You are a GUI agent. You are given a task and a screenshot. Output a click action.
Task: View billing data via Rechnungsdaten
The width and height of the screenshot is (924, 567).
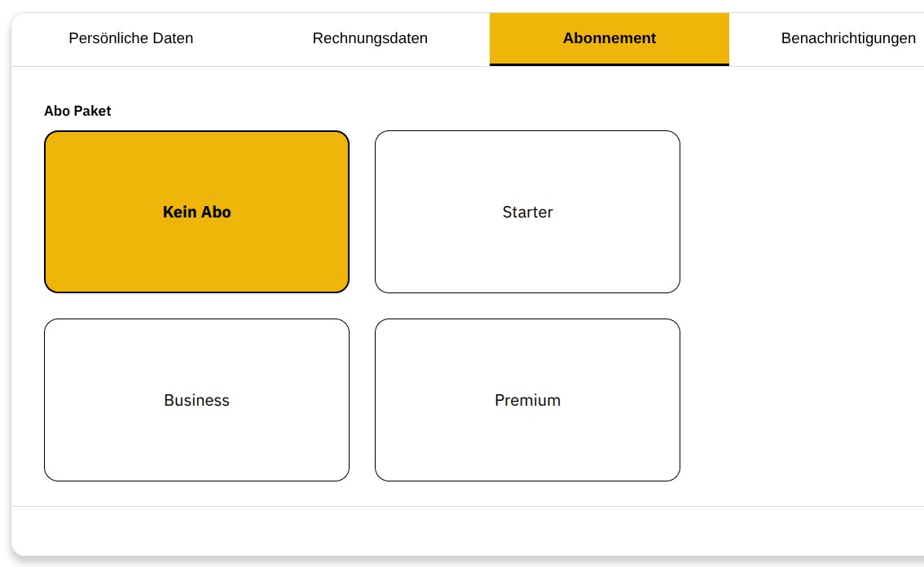click(370, 38)
